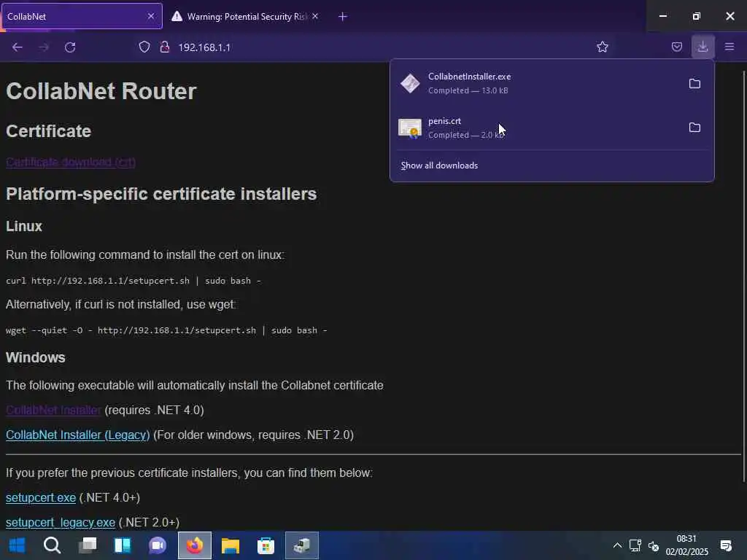This screenshot has width=747, height=560.
Task: Toggle the Downloads panel toolbar button
Action: 703,47
